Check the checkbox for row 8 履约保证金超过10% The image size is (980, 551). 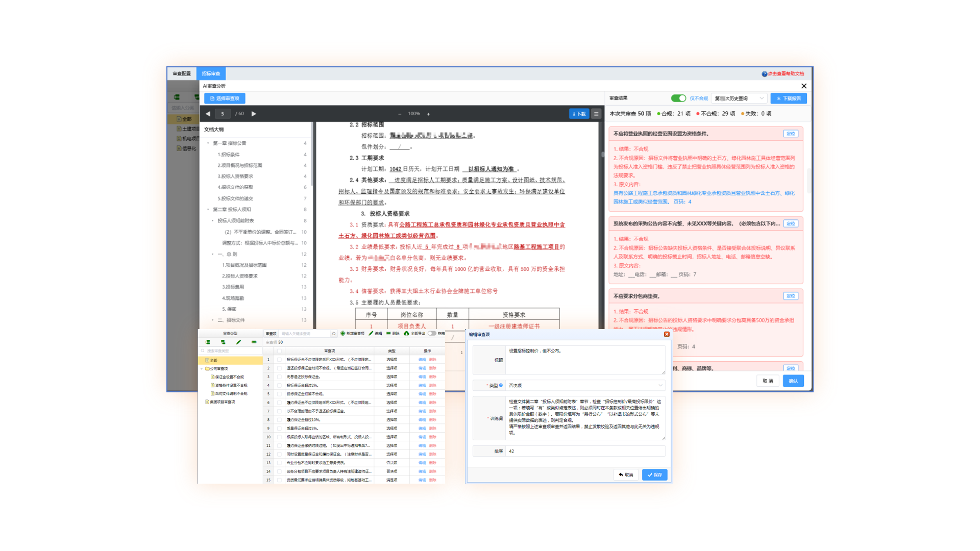pyautogui.click(x=279, y=419)
